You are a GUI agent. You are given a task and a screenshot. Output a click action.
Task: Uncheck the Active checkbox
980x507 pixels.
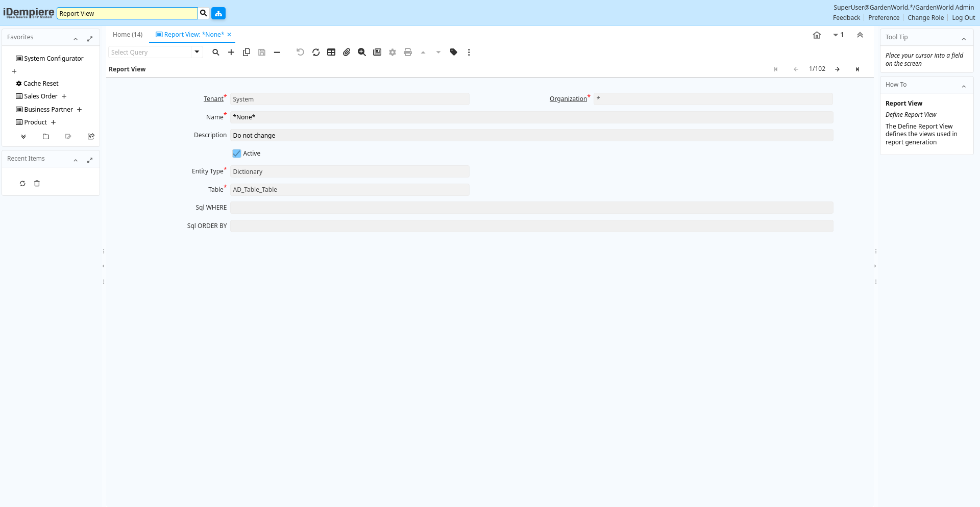click(x=237, y=154)
